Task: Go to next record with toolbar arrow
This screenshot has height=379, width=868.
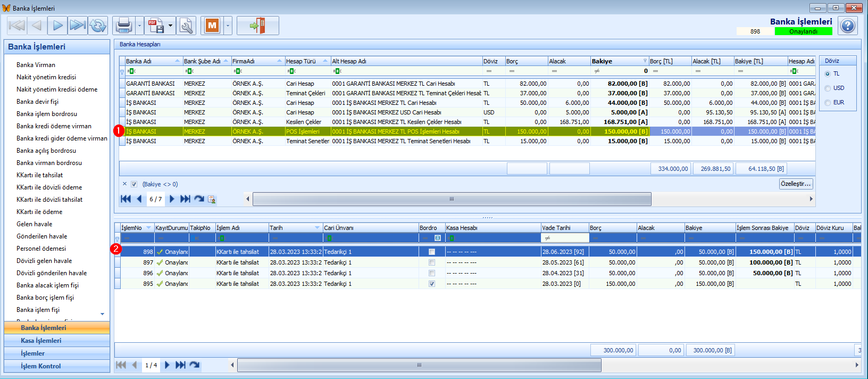Action: (x=57, y=26)
